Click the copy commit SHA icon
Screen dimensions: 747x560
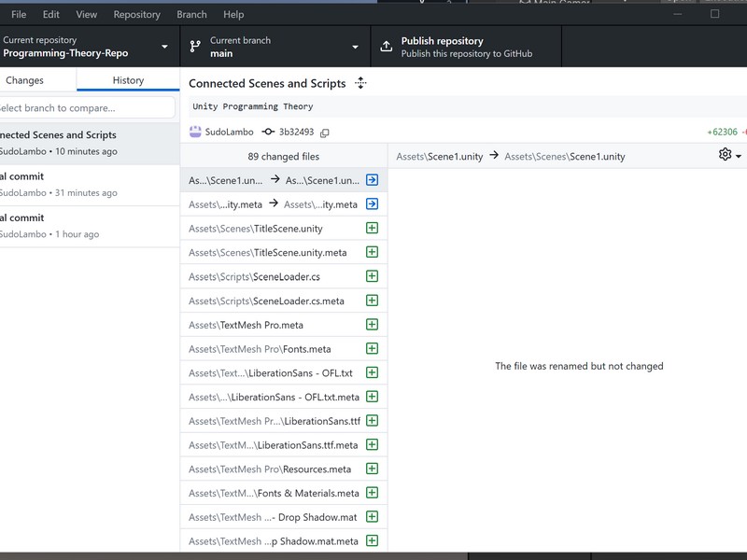coord(325,133)
